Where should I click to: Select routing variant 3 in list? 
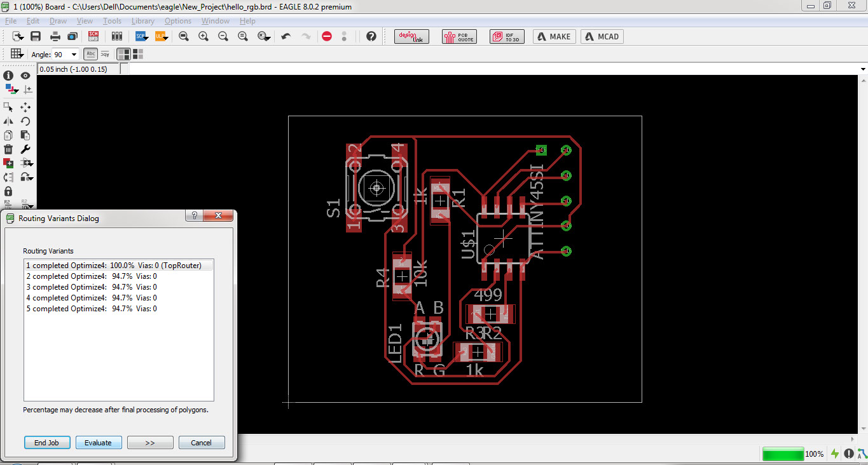(119, 287)
